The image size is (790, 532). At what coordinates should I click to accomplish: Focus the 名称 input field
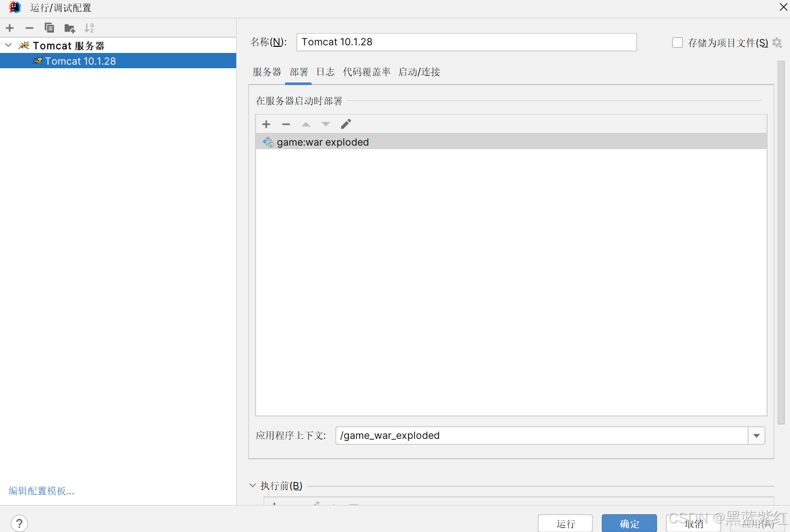point(466,42)
